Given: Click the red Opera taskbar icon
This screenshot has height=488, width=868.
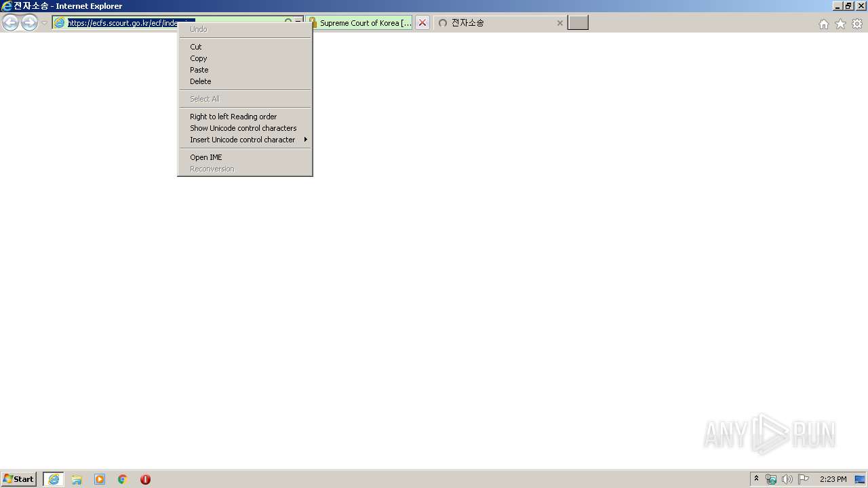Looking at the screenshot, I should [x=145, y=479].
